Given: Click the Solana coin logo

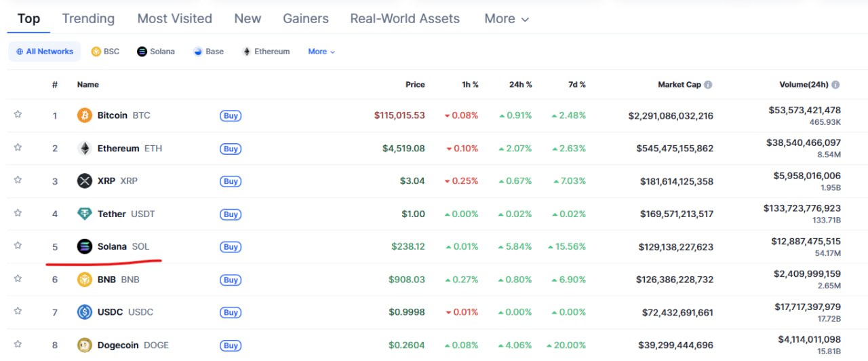Looking at the screenshot, I should click(x=85, y=246).
